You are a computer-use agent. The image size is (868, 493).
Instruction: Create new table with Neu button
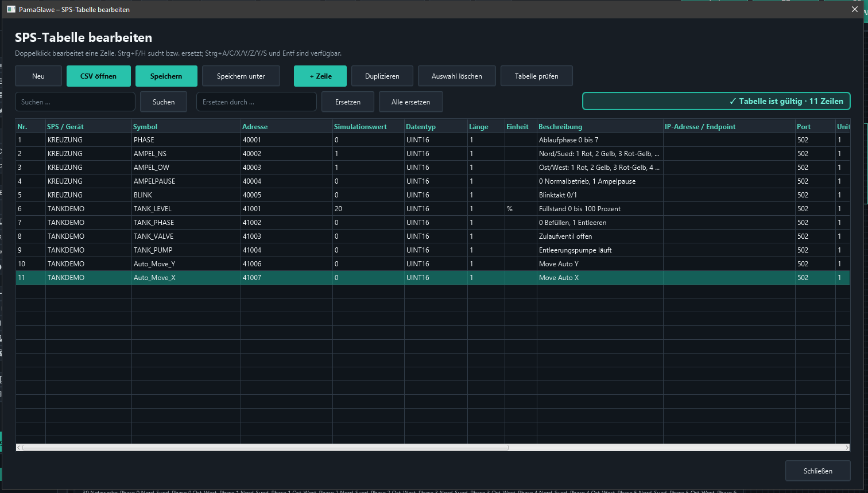38,76
